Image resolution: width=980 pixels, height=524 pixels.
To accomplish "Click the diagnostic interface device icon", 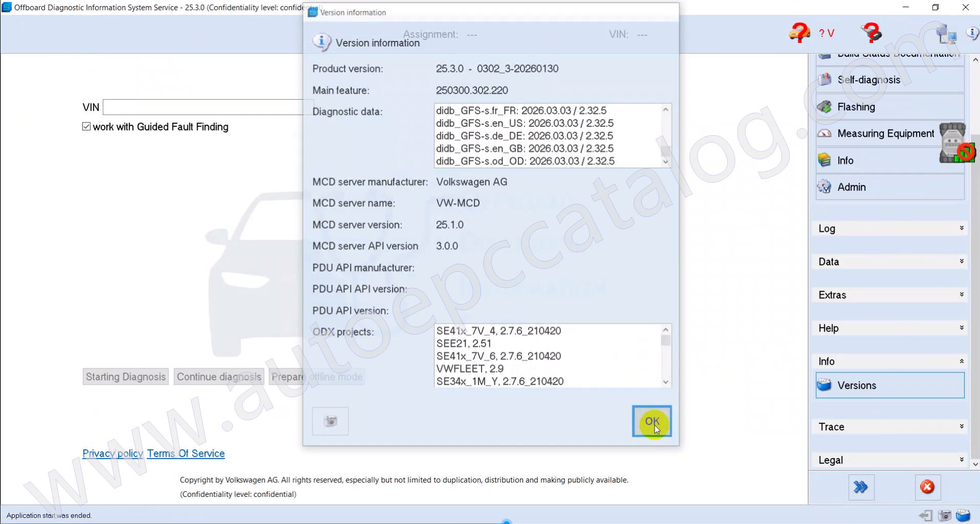I will [953, 143].
